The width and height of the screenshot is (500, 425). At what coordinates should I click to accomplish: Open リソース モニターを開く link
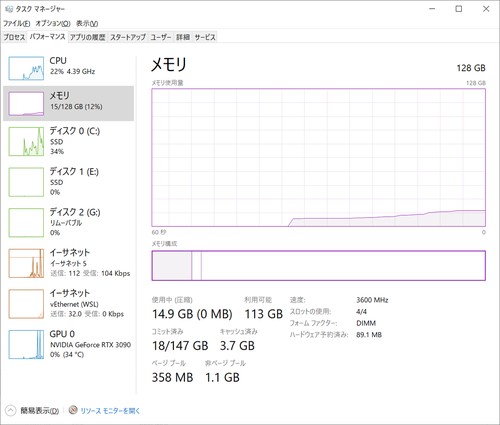click(x=110, y=411)
